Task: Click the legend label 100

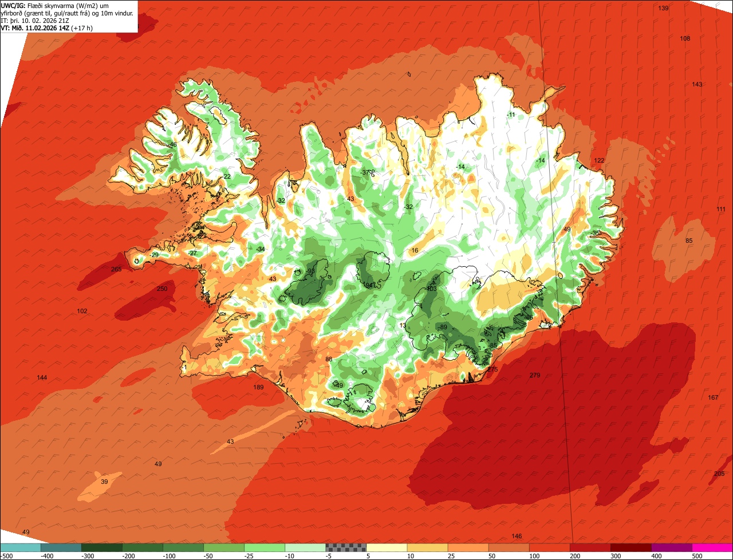Action: pyautogui.click(x=534, y=556)
